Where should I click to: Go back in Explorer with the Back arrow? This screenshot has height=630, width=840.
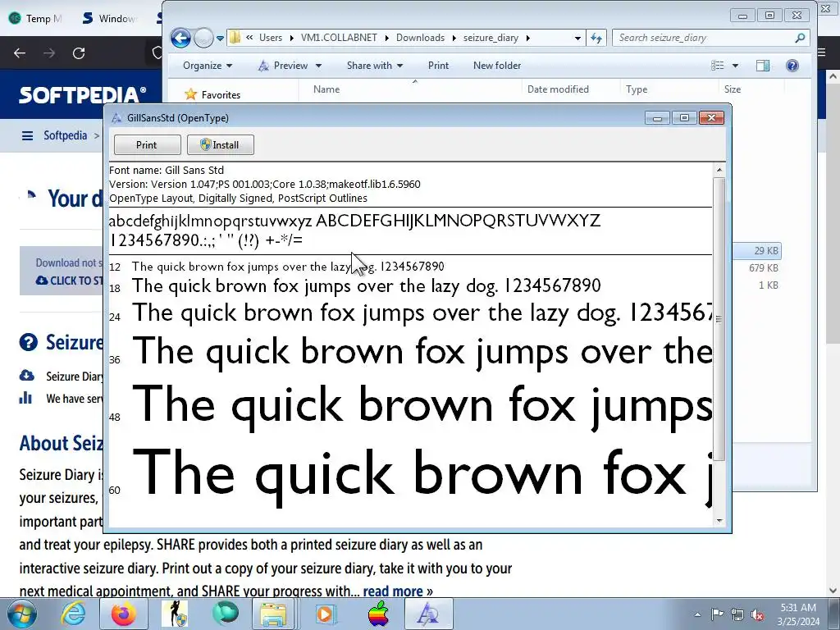[x=180, y=38]
